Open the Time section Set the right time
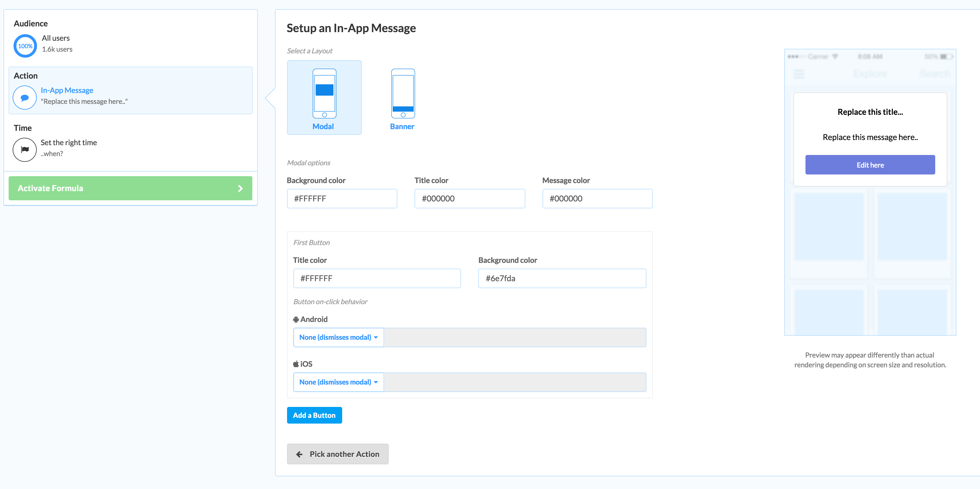The height and width of the screenshot is (489, 980). pos(69,143)
